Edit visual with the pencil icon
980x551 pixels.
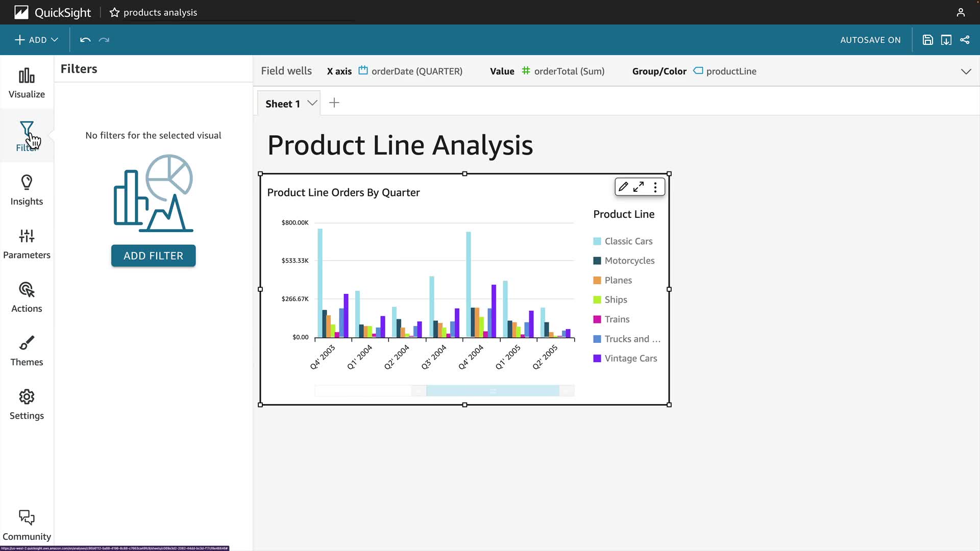click(x=623, y=187)
